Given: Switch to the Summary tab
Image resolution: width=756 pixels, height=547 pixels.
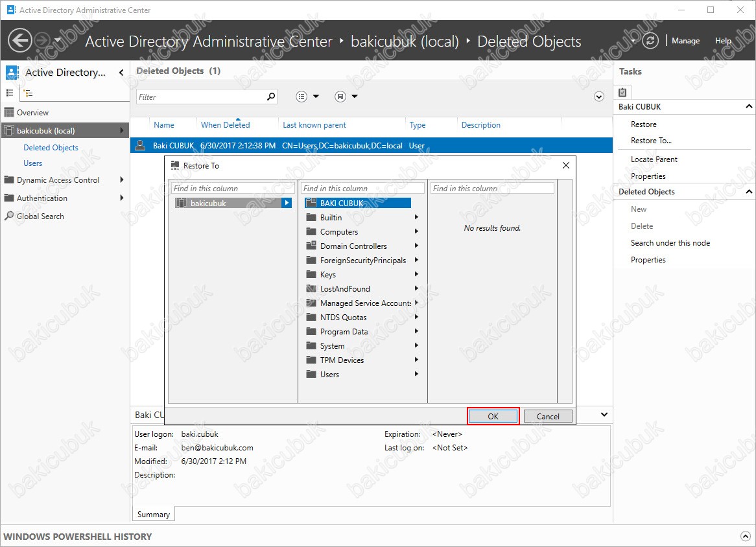Looking at the screenshot, I should point(153,514).
